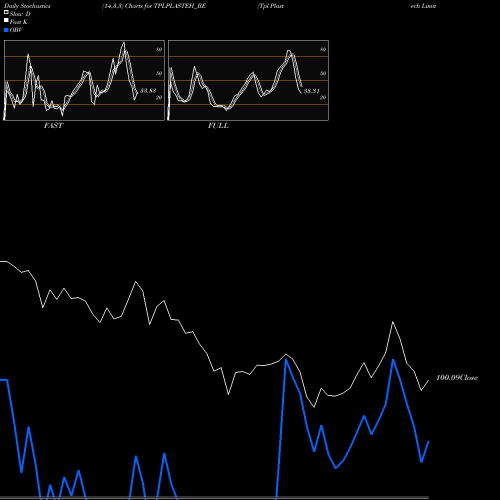Click the last point of the blue OBV line
The height and width of the screenshot is (500, 500).
click(429, 441)
